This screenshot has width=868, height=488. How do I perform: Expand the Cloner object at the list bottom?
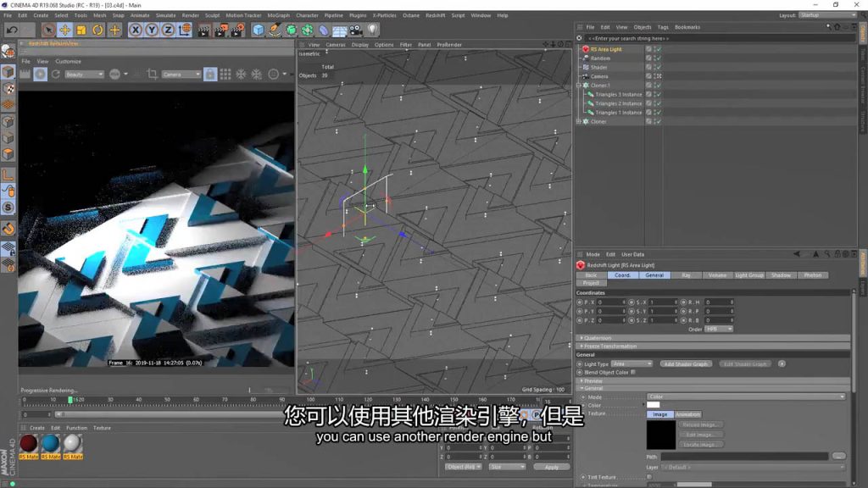pos(579,121)
